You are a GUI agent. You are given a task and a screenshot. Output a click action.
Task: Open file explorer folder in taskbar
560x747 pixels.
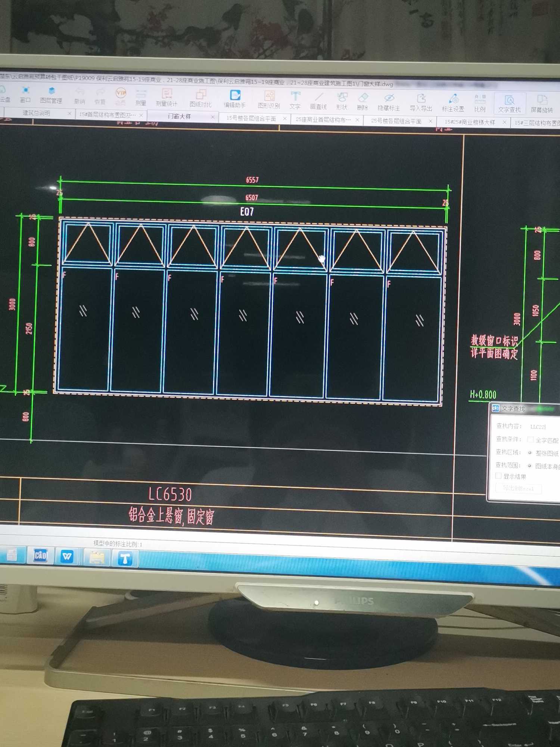97,558
